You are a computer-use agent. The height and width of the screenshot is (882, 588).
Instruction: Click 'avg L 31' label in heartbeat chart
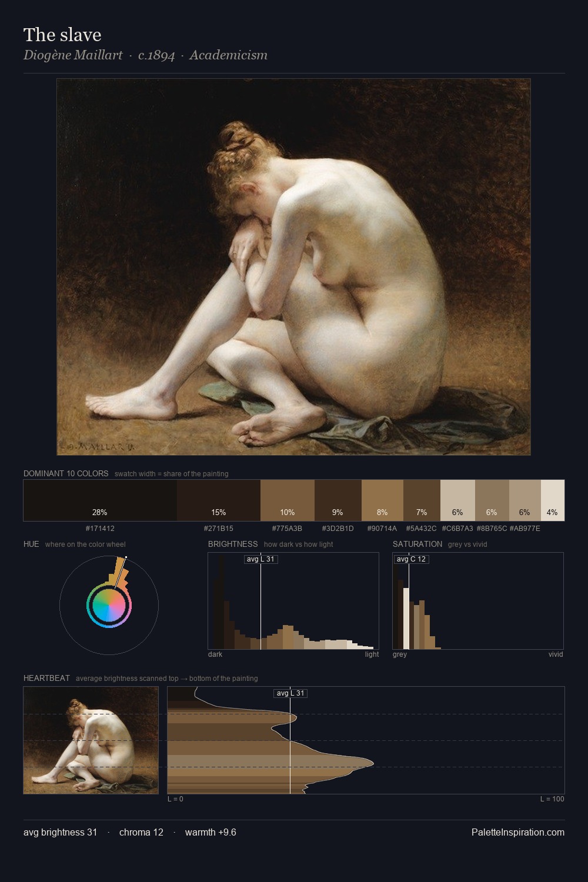pos(290,693)
